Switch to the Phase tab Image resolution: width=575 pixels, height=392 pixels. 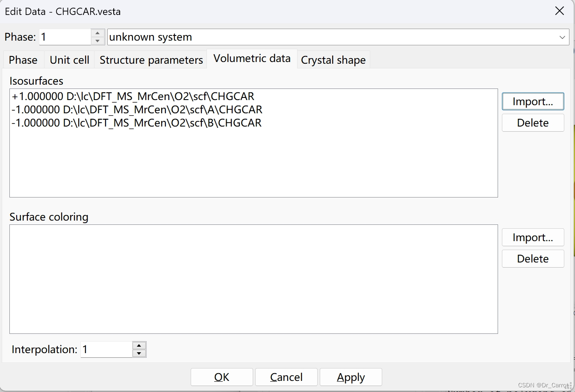point(23,60)
